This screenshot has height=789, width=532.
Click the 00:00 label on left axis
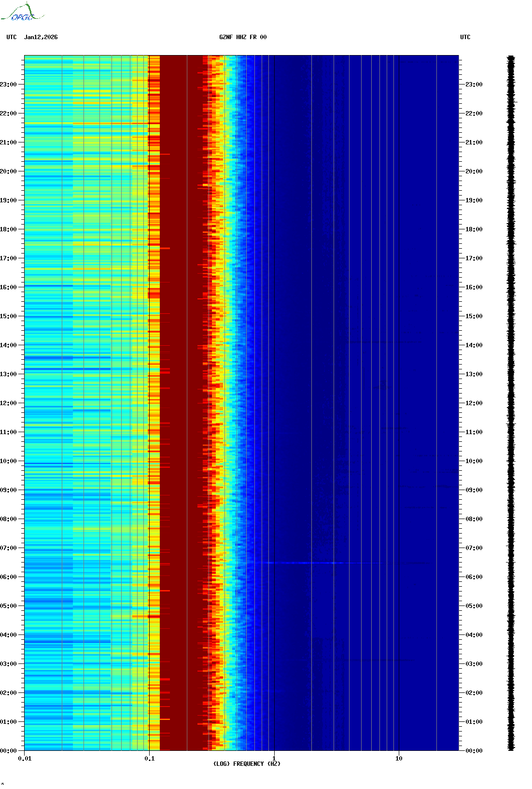9,751
